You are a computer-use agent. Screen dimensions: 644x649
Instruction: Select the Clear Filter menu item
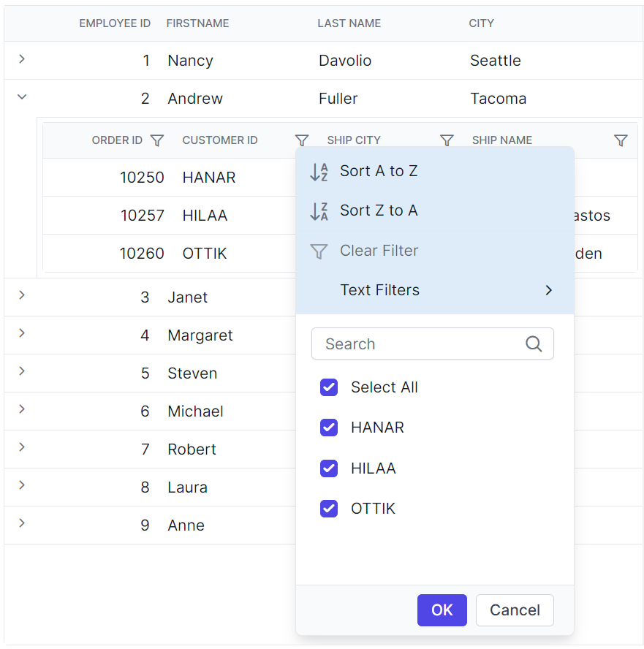pyautogui.click(x=435, y=251)
